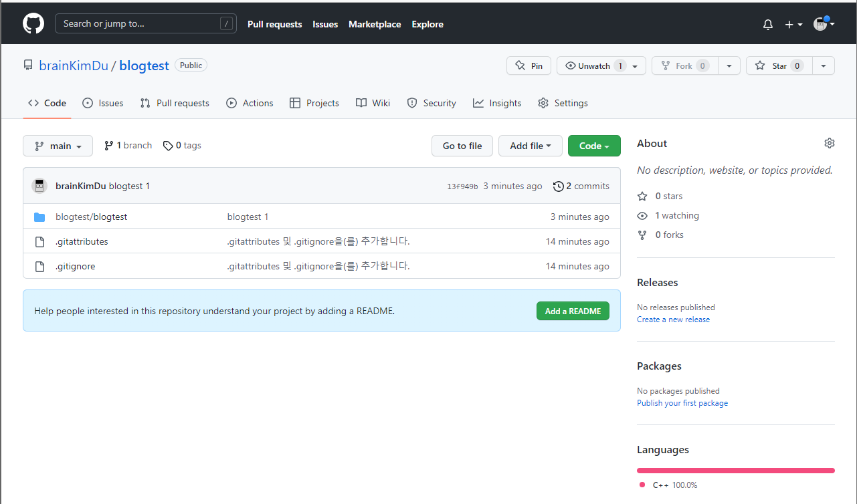Click the .gitignore file icon

pyautogui.click(x=39, y=266)
